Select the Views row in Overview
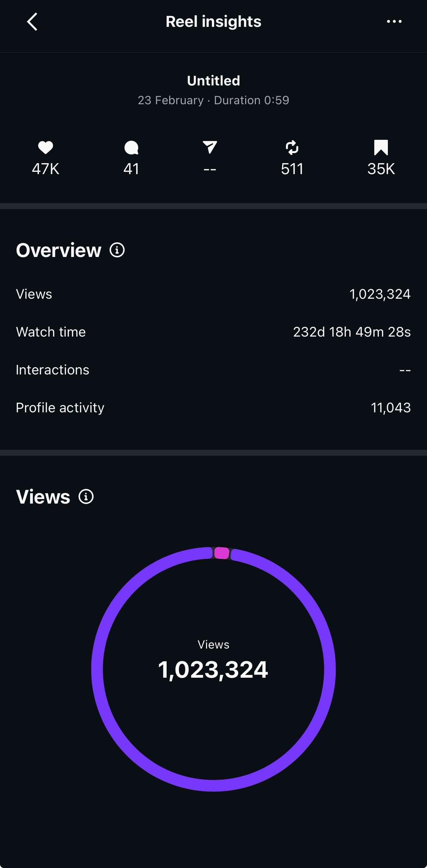This screenshot has width=427, height=868. click(x=213, y=294)
